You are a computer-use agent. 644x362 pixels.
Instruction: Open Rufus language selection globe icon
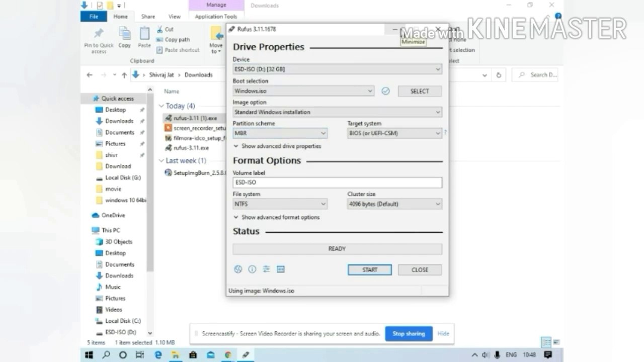point(238,269)
